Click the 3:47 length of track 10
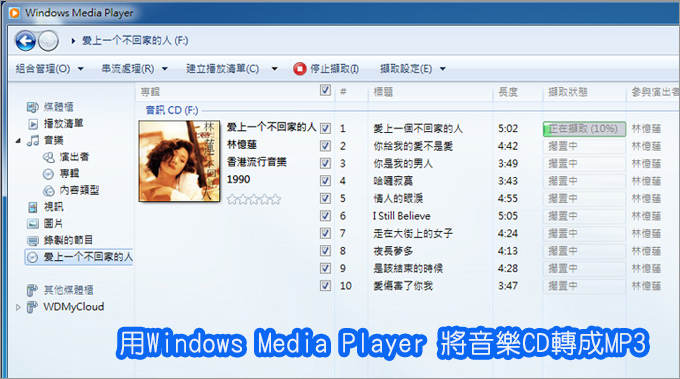This screenshot has width=680, height=379. [508, 286]
